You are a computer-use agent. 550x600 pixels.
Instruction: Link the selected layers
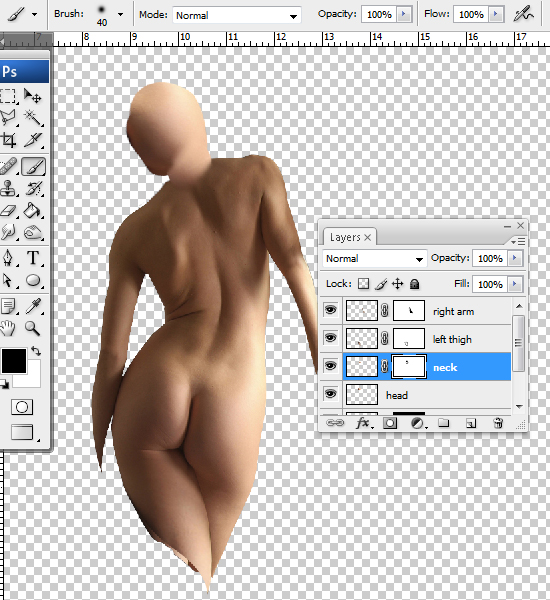click(335, 423)
